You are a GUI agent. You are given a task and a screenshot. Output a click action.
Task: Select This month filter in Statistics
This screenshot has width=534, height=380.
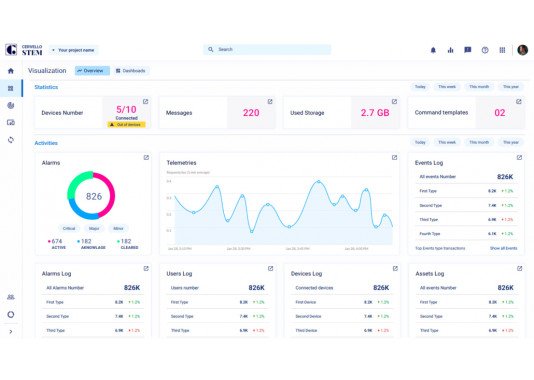[479, 86]
